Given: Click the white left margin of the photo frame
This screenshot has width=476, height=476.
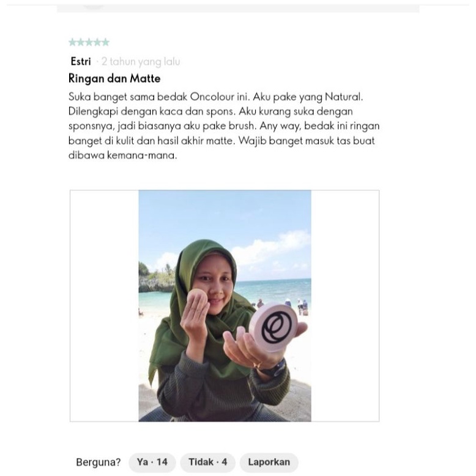Looking at the screenshot, I should coord(105,305).
